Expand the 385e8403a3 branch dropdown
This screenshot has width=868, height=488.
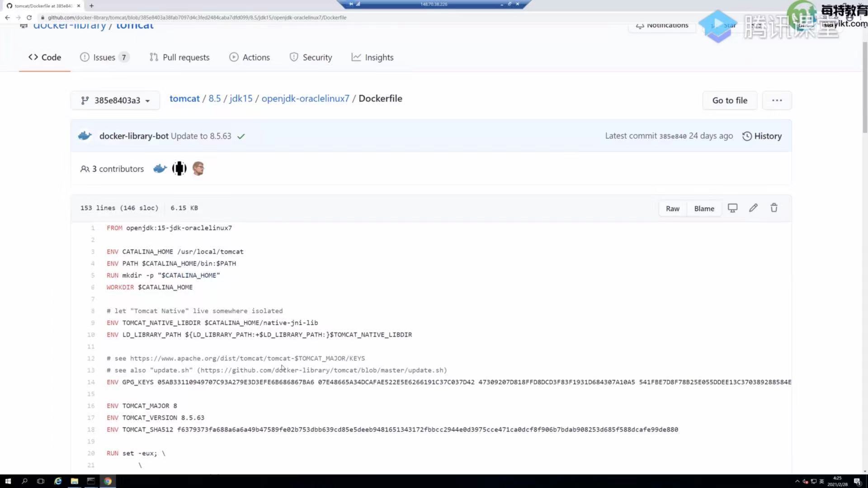pos(115,100)
